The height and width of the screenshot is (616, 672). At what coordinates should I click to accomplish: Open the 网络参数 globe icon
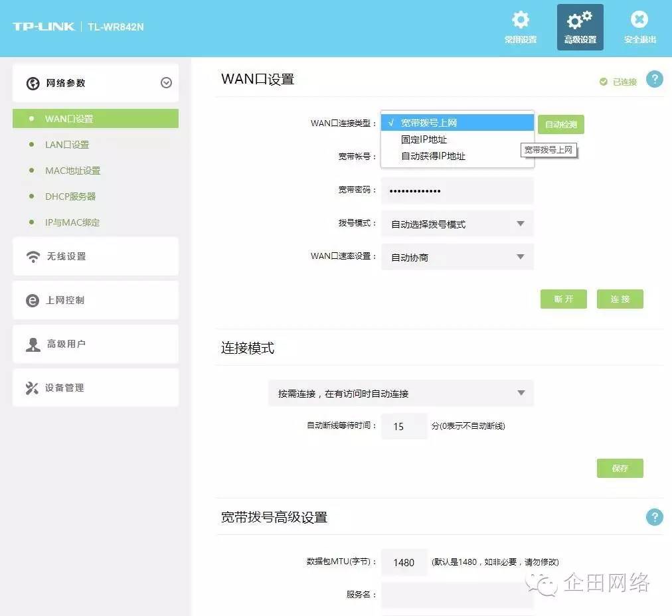(x=33, y=82)
